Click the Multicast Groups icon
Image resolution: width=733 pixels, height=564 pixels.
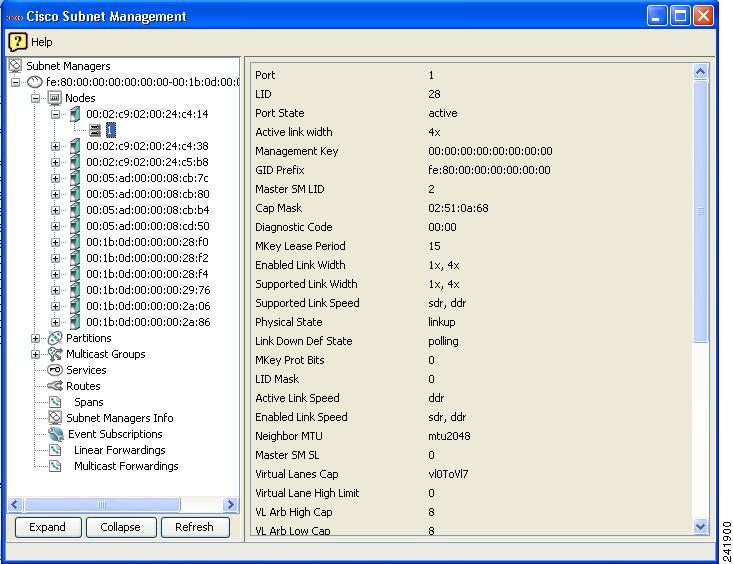coord(55,354)
